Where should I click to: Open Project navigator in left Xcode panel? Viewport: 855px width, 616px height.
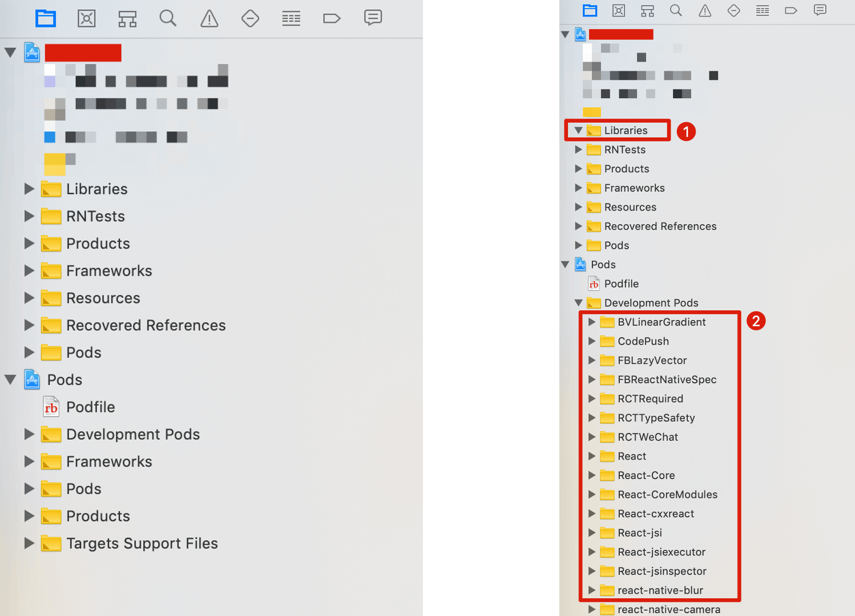pos(46,18)
